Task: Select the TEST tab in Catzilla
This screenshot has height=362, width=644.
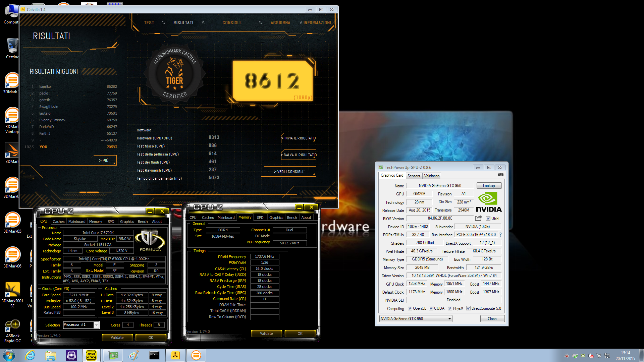Action: pyautogui.click(x=149, y=23)
